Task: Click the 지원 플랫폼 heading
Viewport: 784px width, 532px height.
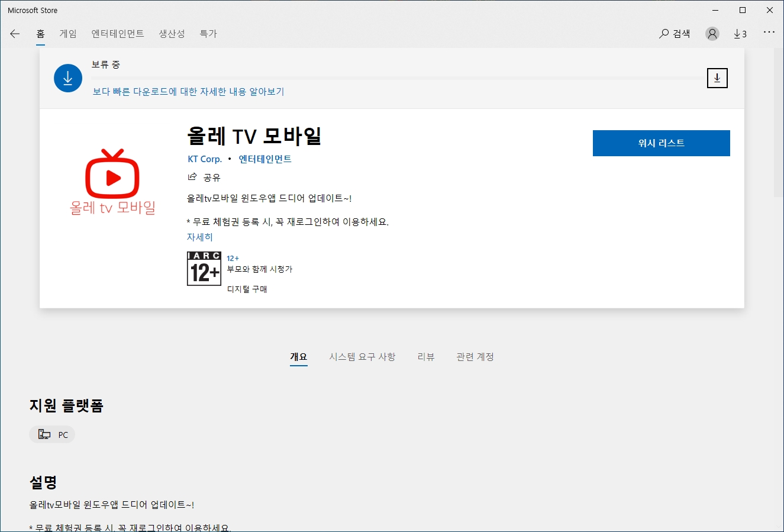Action: tap(66, 405)
